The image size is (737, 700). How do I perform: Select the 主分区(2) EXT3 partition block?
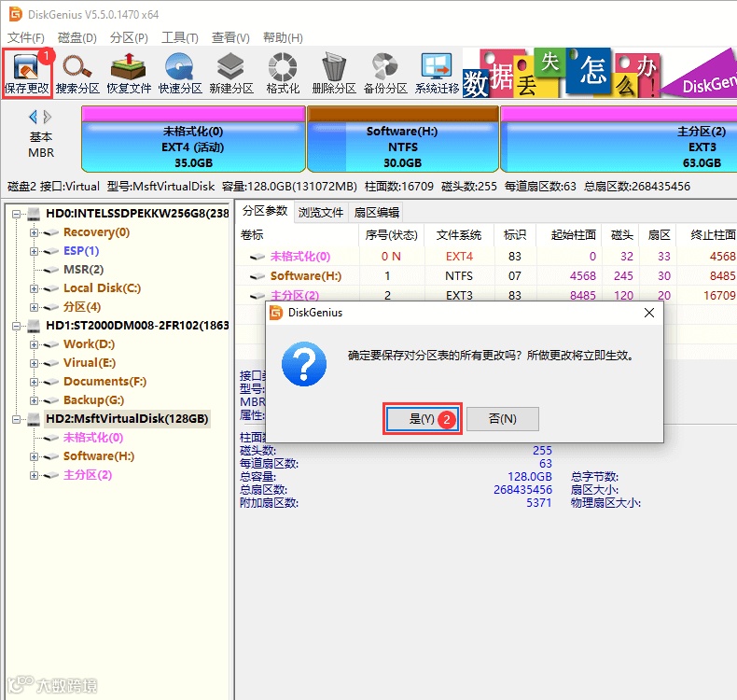point(619,139)
